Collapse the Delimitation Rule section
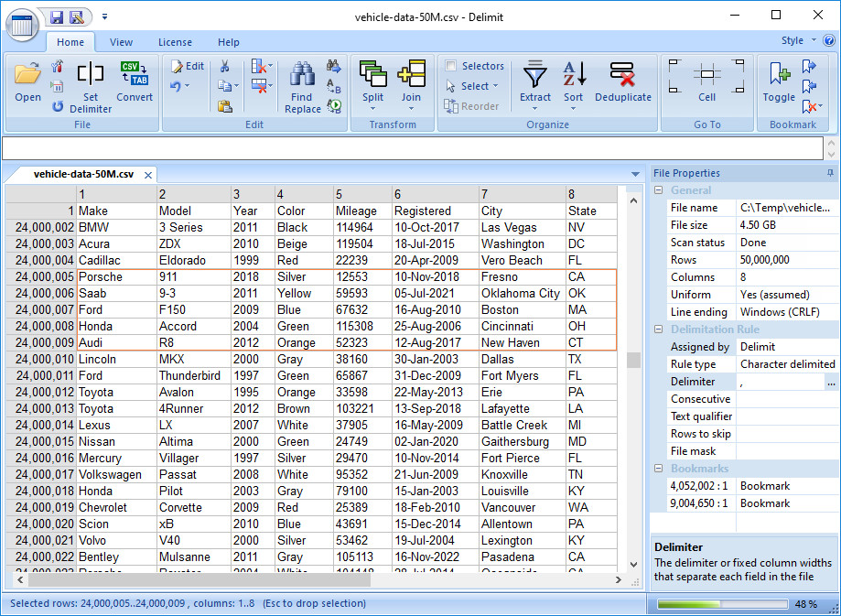The height and width of the screenshot is (616, 841). (658, 330)
